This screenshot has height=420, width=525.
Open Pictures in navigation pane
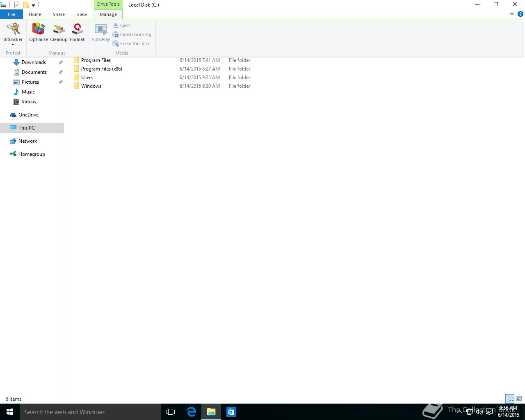coord(30,82)
